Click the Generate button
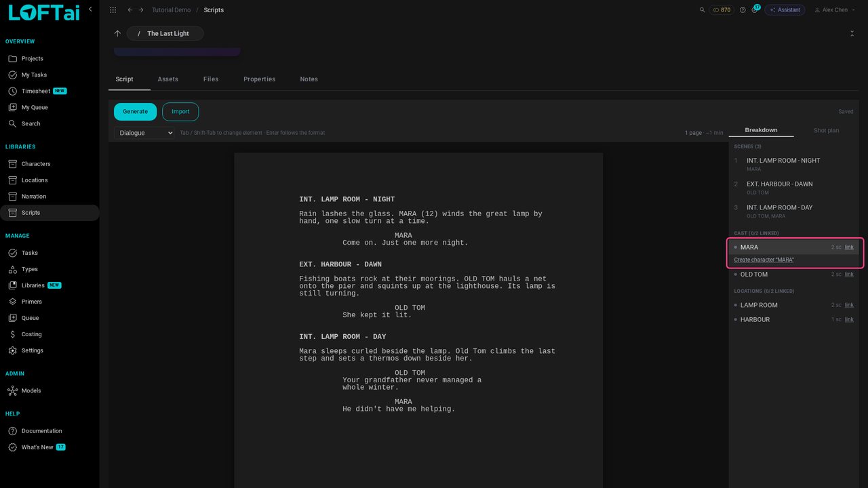The image size is (868, 488). click(135, 112)
